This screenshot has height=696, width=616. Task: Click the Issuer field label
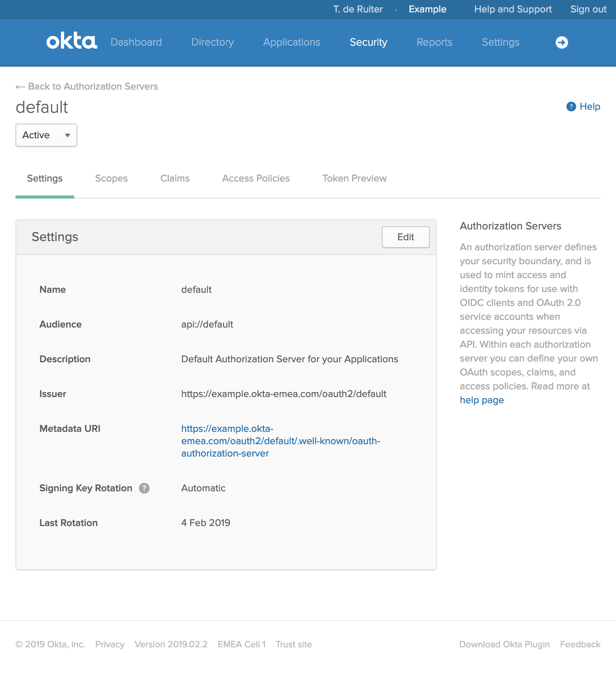pyautogui.click(x=53, y=394)
